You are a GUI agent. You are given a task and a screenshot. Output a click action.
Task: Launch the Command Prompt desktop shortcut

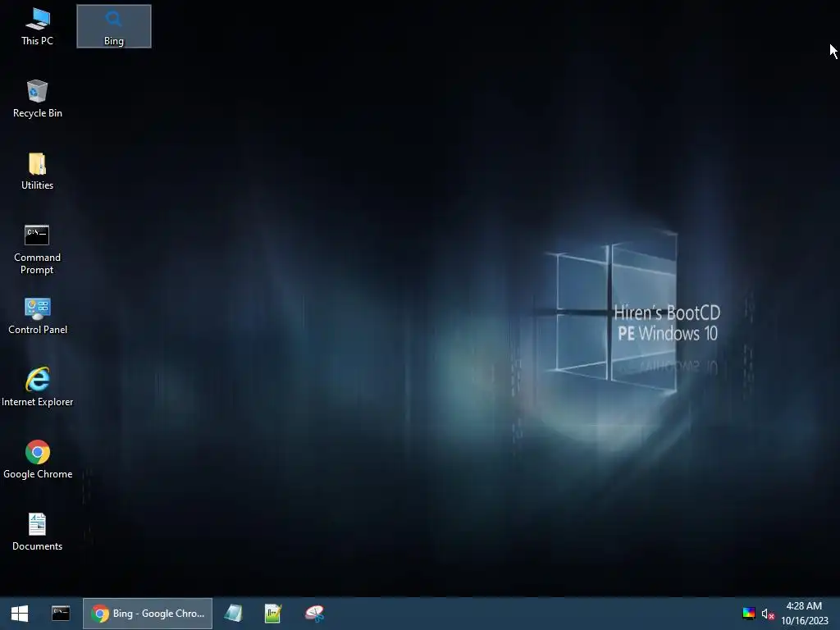(38, 249)
